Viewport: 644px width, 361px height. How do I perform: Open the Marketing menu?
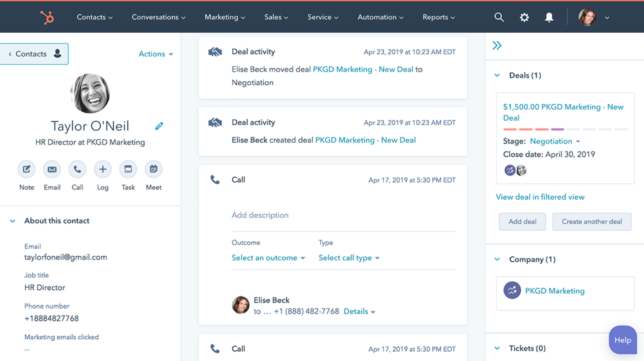click(224, 17)
